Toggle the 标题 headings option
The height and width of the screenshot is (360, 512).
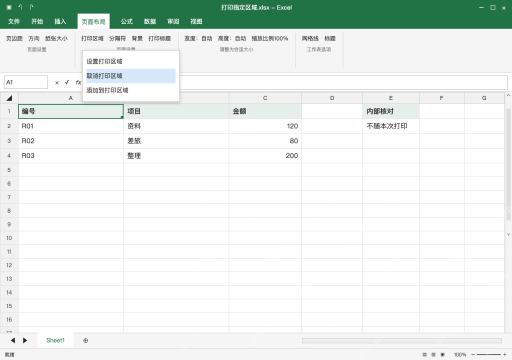[330, 39]
